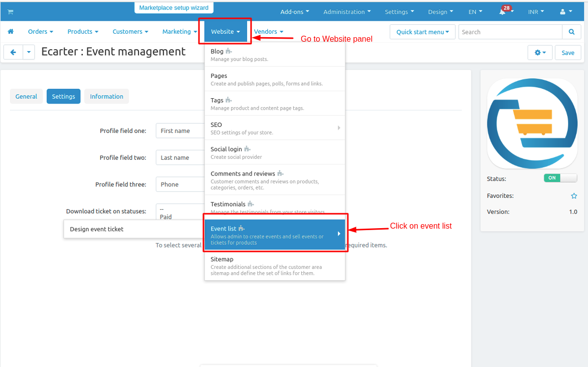Open the EN language dropdown

(475, 12)
